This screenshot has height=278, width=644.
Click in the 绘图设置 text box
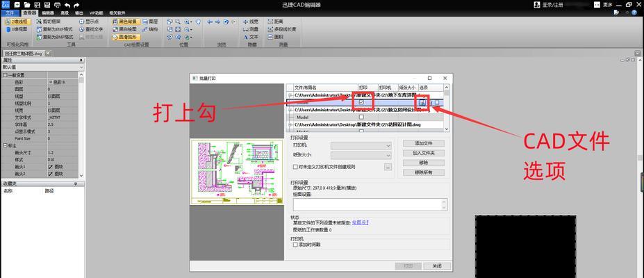(370, 204)
